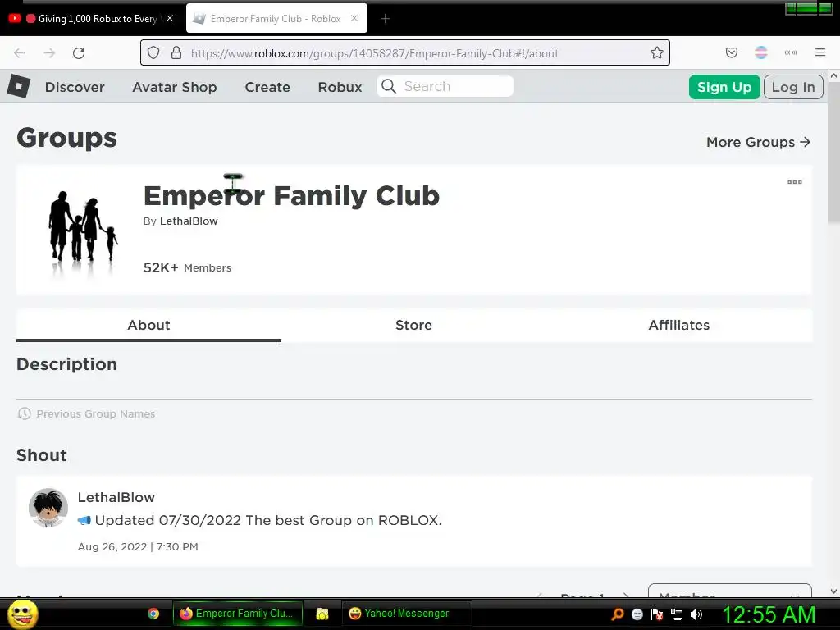The height and width of the screenshot is (630, 840).
Task: Open the Pocket save icon
Action: (x=731, y=52)
